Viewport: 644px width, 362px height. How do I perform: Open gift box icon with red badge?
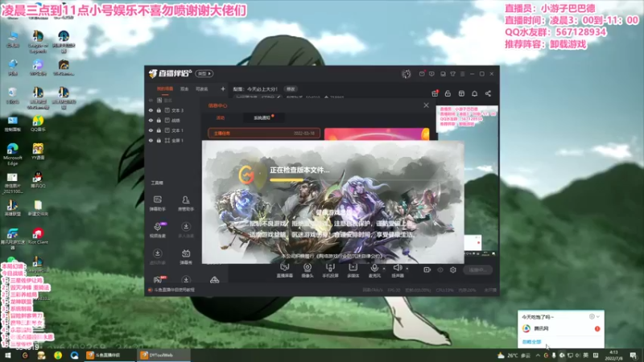(435, 93)
